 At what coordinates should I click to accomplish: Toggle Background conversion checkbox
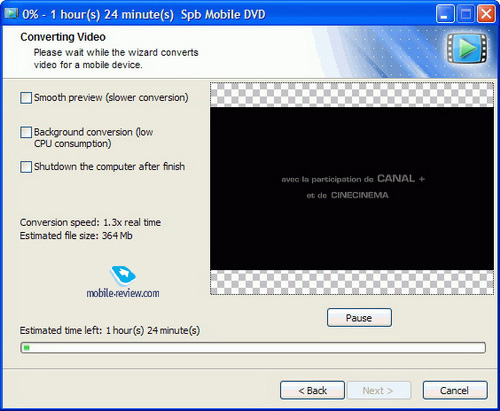pos(26,132)
